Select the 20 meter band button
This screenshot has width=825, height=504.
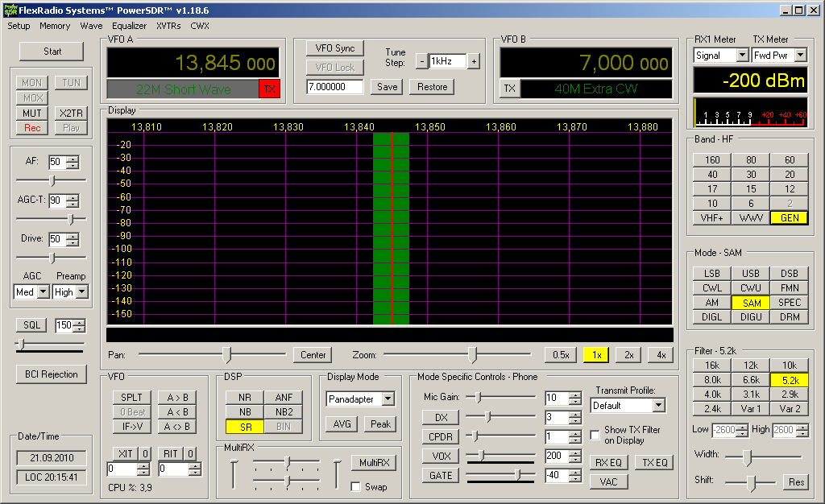pos(790,175)
